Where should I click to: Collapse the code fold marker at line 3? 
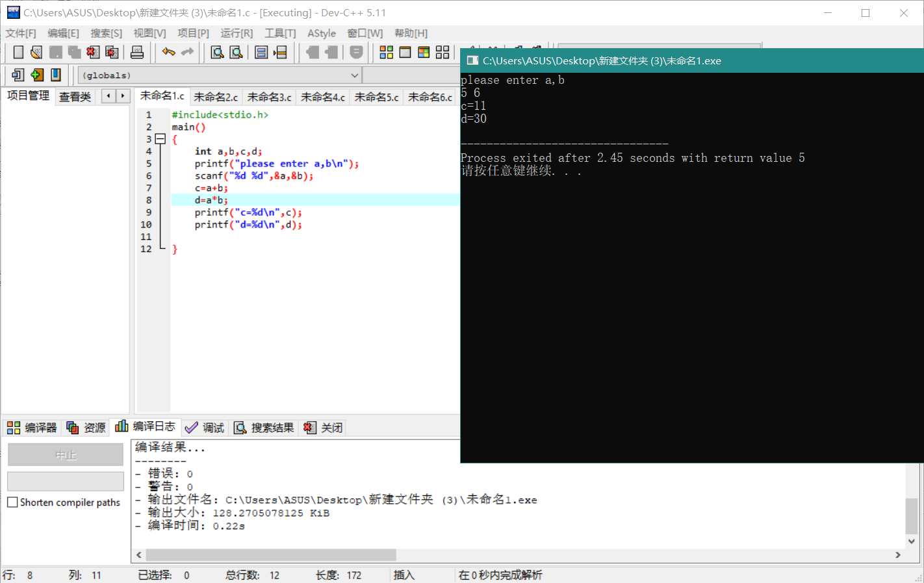click(160, 139)
